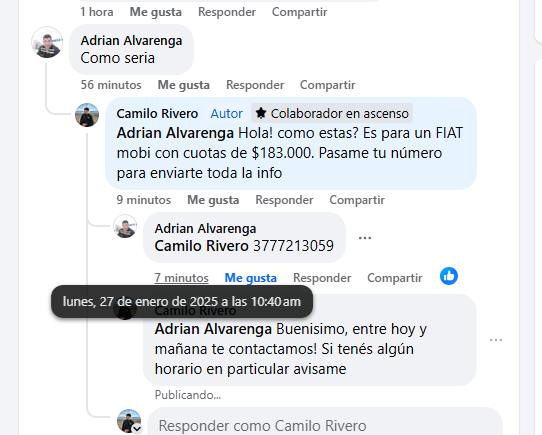This screenshot has width=542, height=435.
Task: Click the blue thumbs-up reaction icon
Action: 449,276
